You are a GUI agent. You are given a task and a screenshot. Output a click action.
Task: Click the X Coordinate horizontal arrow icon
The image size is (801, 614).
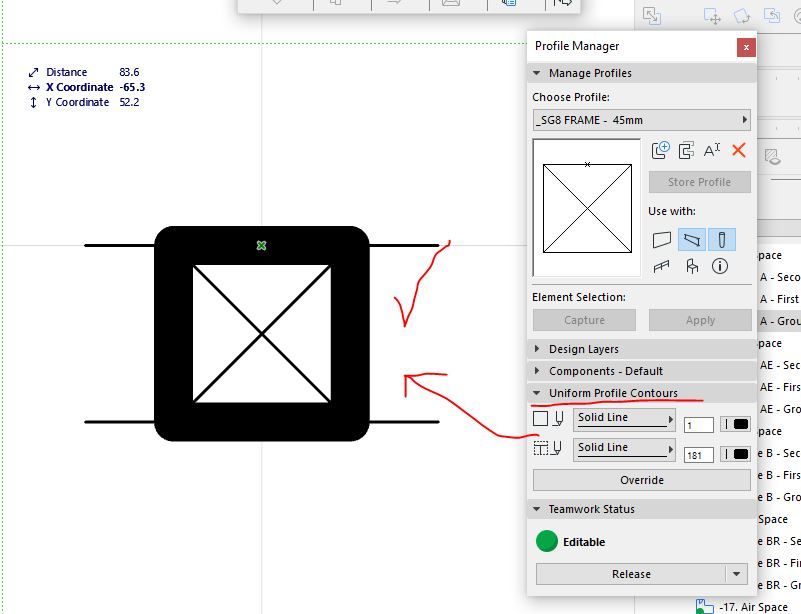point(34,88)
